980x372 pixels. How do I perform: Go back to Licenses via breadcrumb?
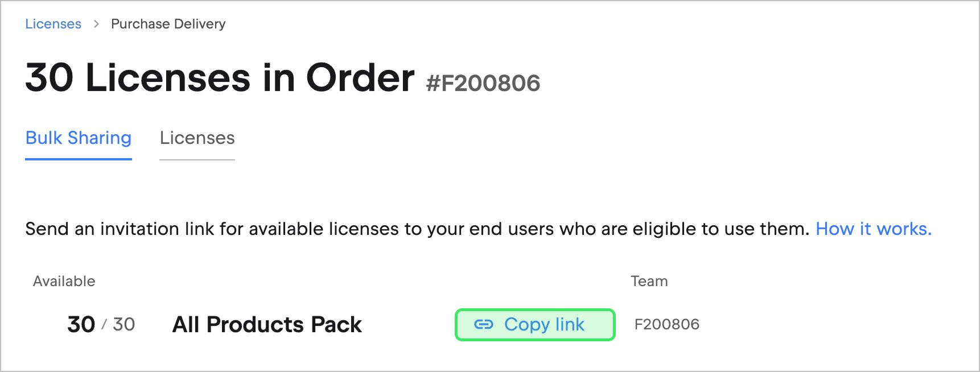coord(53,24)
